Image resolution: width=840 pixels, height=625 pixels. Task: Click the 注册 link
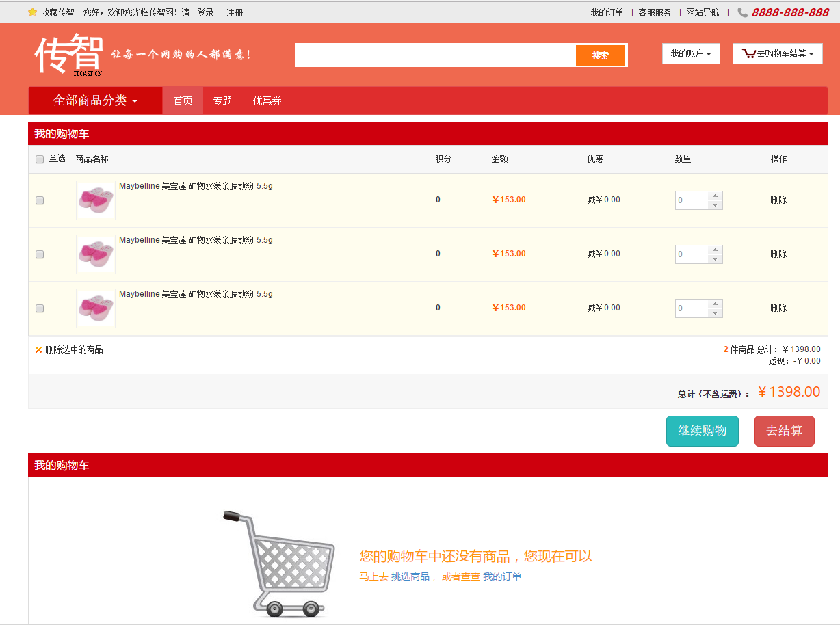point(235,12)
